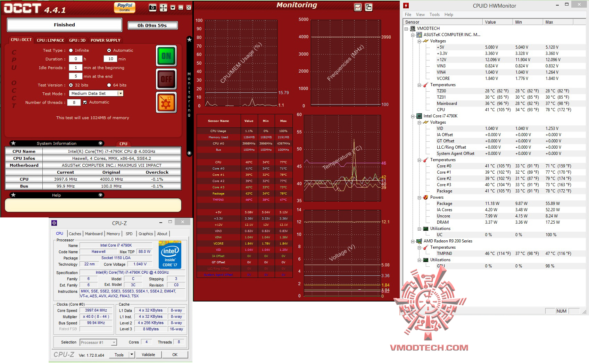
Task: Click the star icon beside System Information
Action: [13, 143]
